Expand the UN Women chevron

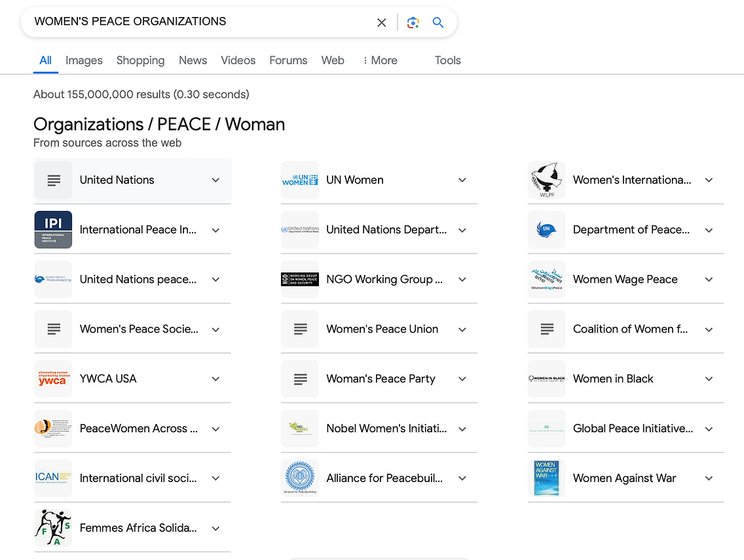(x=462, y=180)
